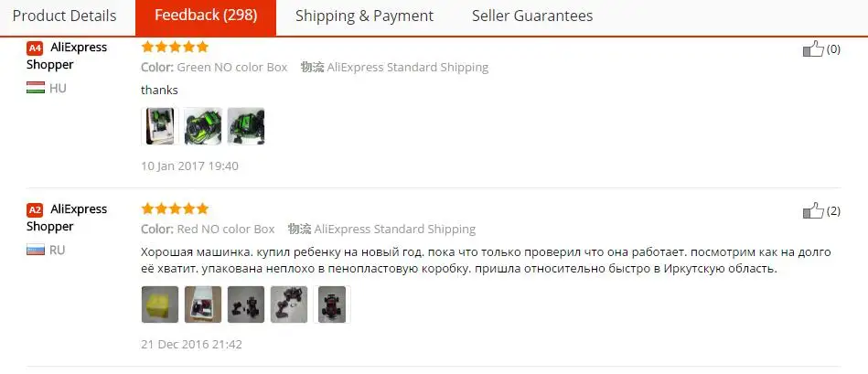Click AliExpress Shopper name from RU
The height and width of the screenshot is (374, 868).
pyautogui.click(x=67, y=218)
